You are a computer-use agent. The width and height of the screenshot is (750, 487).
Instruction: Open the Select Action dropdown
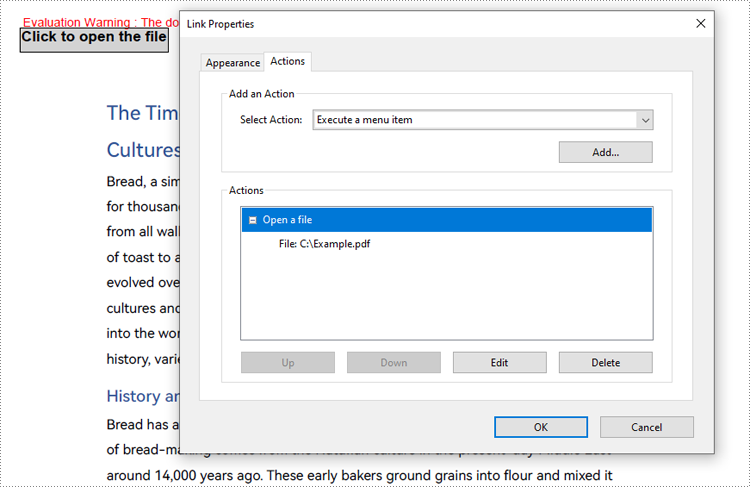click(483, 120)
